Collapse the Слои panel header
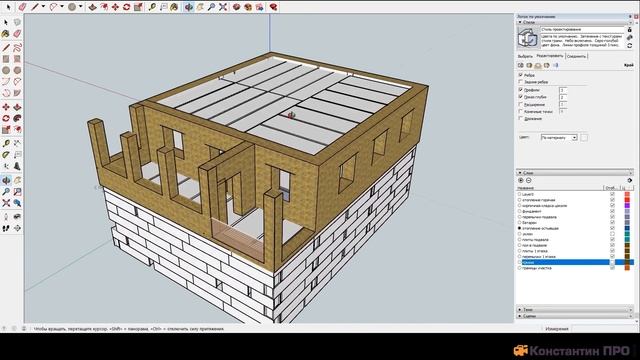The width and height of the screenshot is (640, 360). click(575, 173)
